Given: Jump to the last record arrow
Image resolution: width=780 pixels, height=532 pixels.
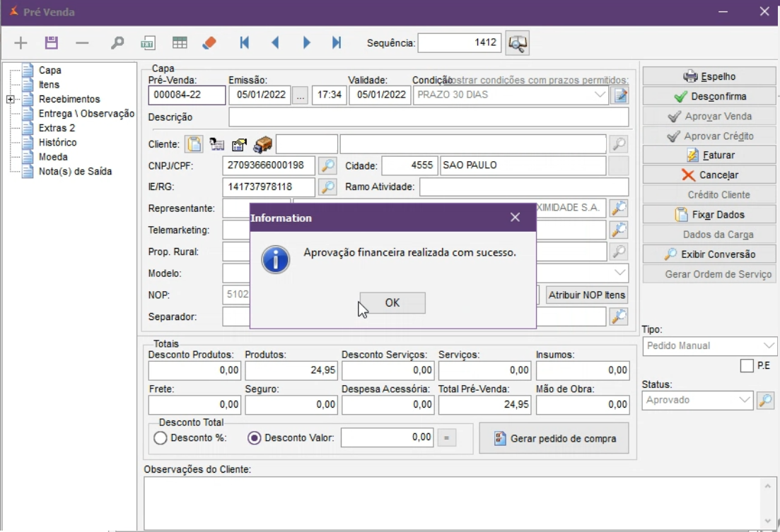Looking at the screenshot, I should click(x=337, y=43).
